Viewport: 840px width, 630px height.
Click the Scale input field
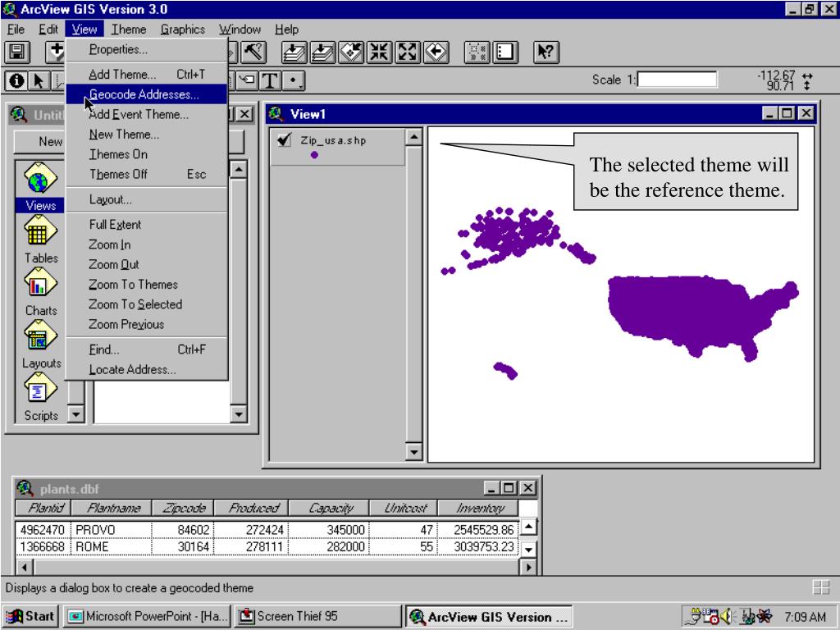coord(677,80)
